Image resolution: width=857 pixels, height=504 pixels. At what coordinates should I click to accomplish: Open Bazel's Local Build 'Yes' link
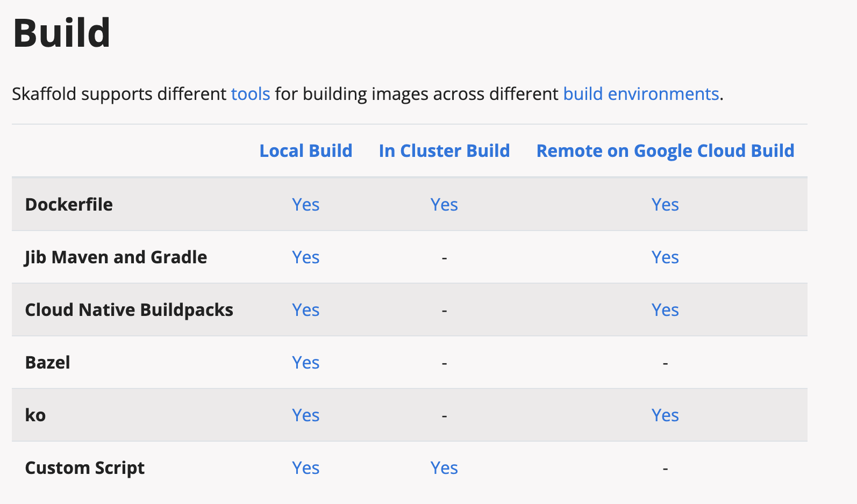pyautogui.click(x=306, y=363)
